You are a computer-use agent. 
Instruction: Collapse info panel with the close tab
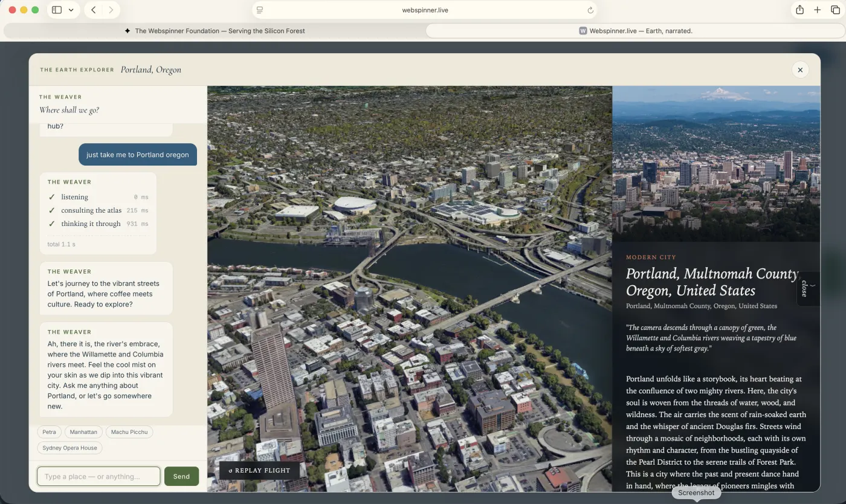807,289
